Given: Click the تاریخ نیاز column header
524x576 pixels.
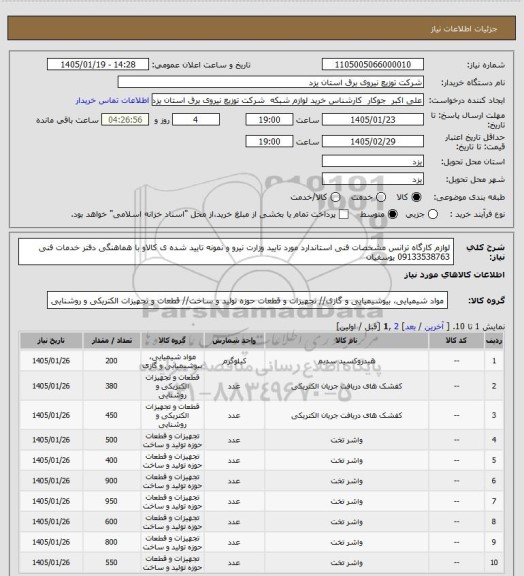Looking at the screenshot, I should pos(51,341).
